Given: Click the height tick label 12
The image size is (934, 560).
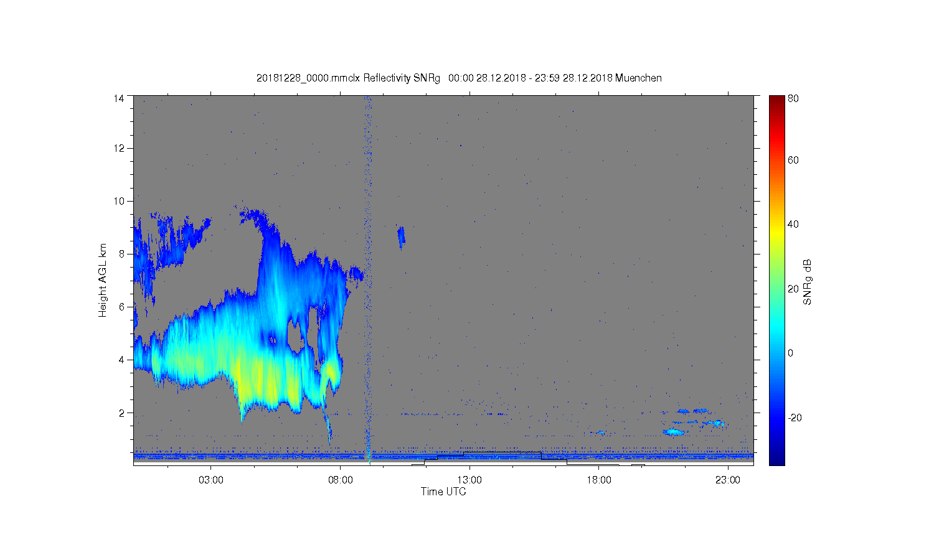Looking at the screenshot, I should 119,148.
